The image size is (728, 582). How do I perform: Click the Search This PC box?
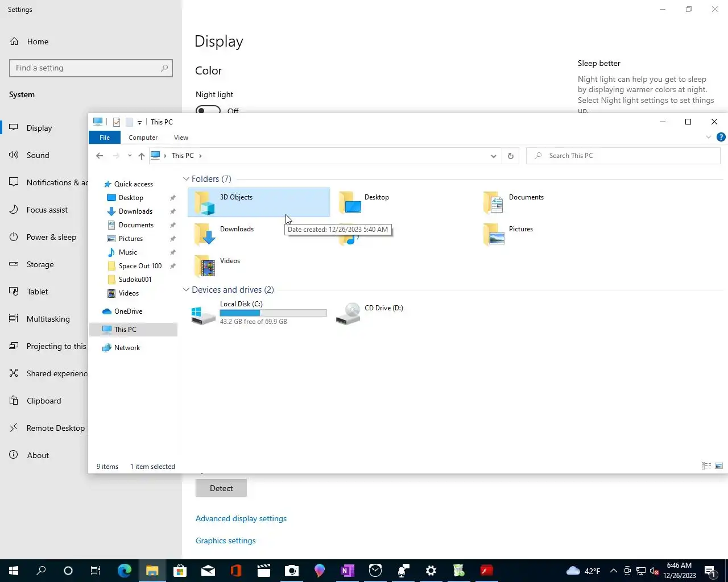[623, 156]
